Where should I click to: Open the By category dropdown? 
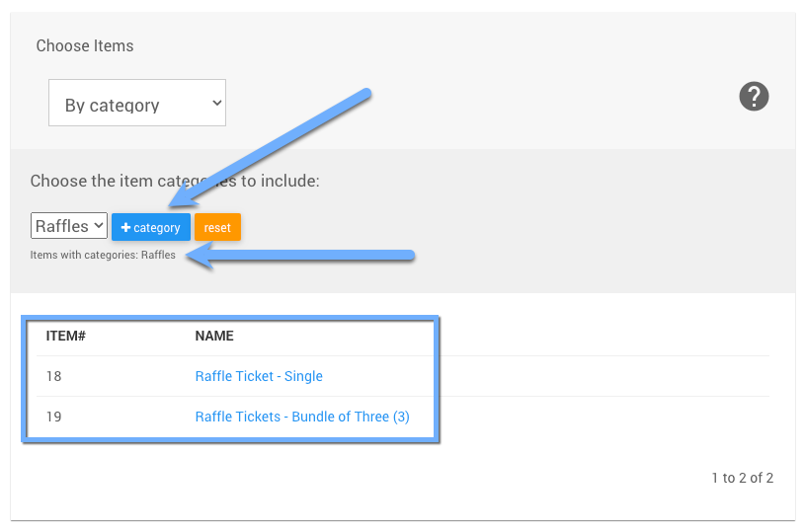pos(136,104)
